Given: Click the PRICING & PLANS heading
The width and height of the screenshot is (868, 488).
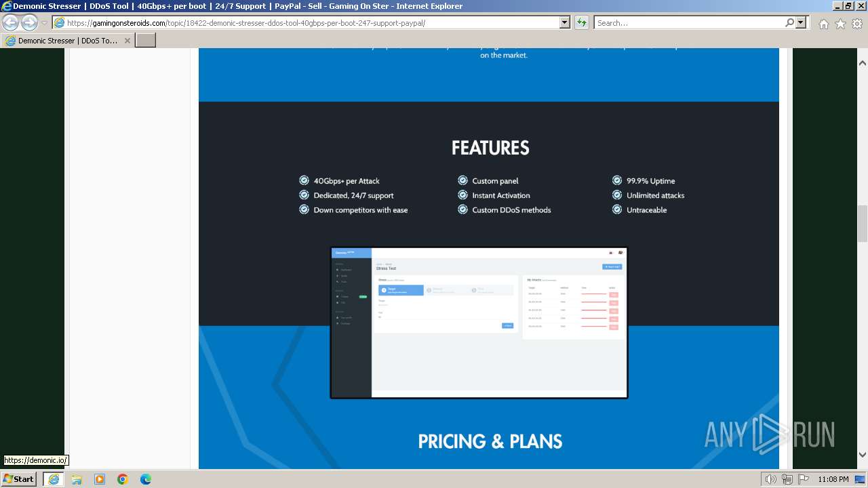Looking at the screenshot, I should [490, 442].
